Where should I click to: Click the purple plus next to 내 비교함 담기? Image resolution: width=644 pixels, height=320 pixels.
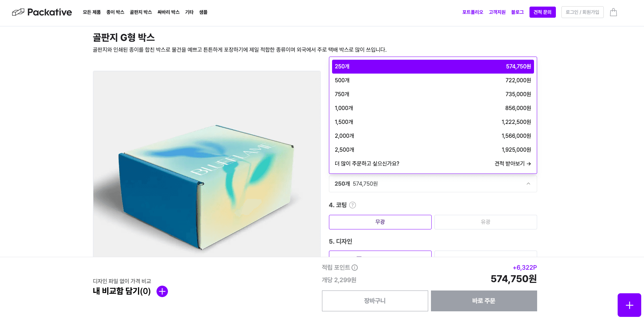tap(162, 292)
